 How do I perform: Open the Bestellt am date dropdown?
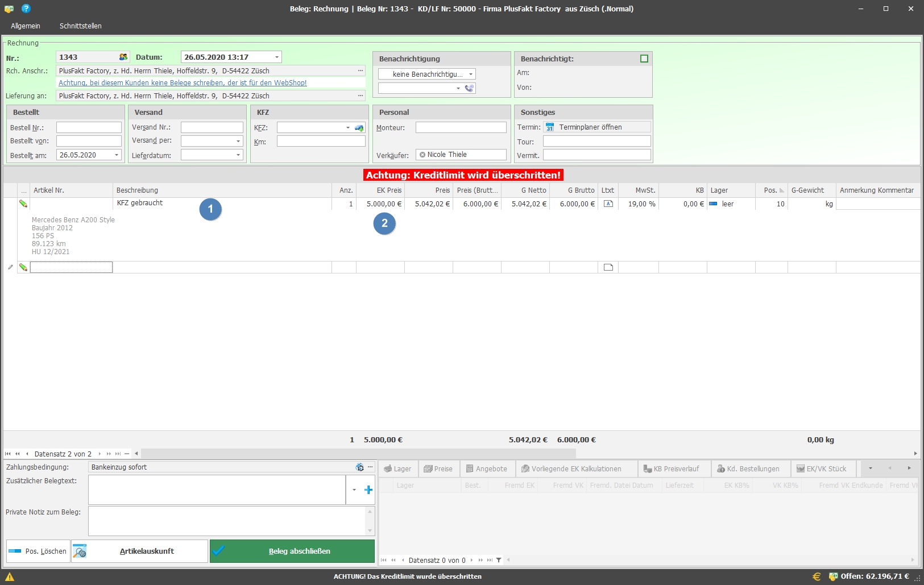pos(117,155)
